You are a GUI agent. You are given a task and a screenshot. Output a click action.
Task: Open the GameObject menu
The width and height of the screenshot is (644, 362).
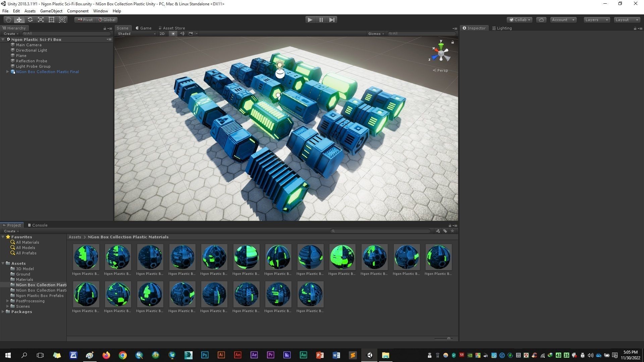tap(51, 11)
